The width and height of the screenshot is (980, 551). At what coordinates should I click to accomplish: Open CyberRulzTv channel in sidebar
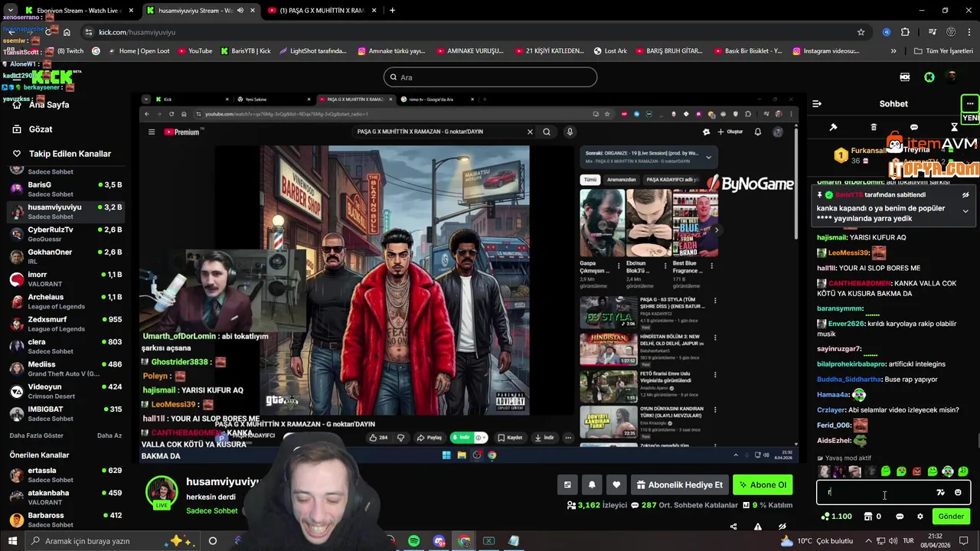click(65, 234)
